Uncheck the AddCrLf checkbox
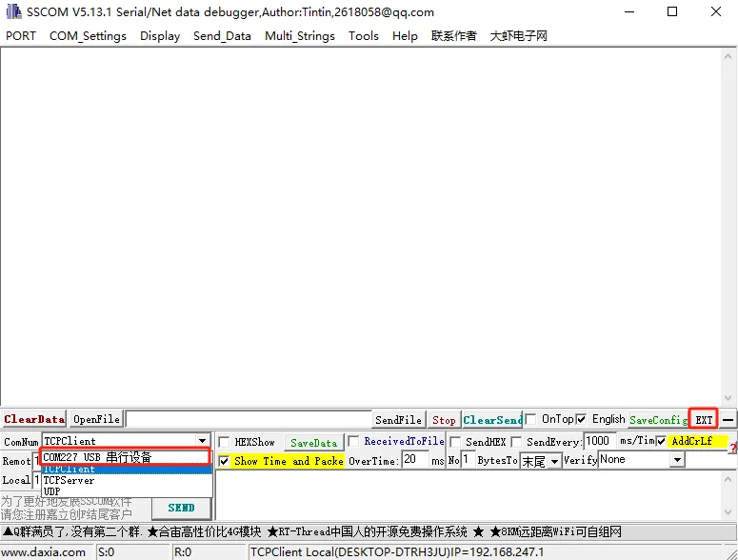This screenshot has height=560, width=738. pos(661,442)
